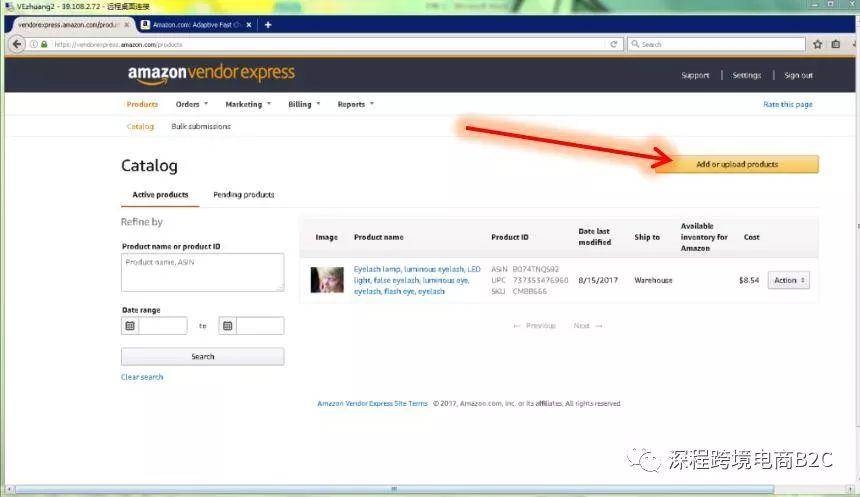The image size is (860, 497).
Task: Click the Clear search link
Action: coord(142,377)
